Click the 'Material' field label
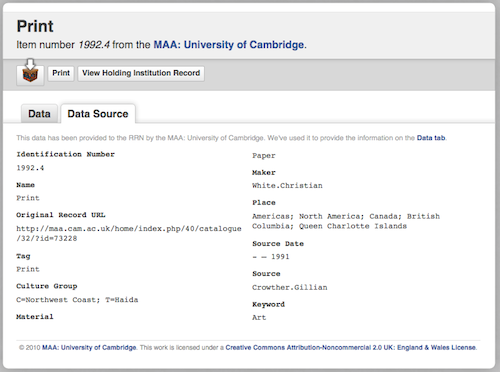500x372 pixels. coord(35,317)
